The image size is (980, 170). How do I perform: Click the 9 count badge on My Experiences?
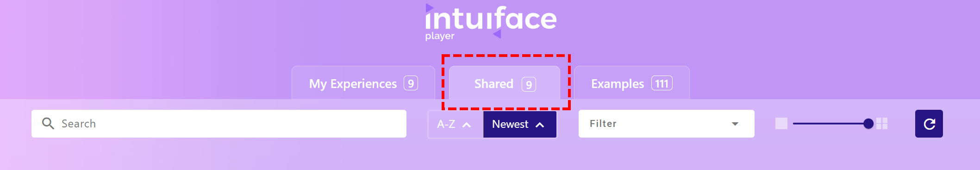tap(411, 83)
